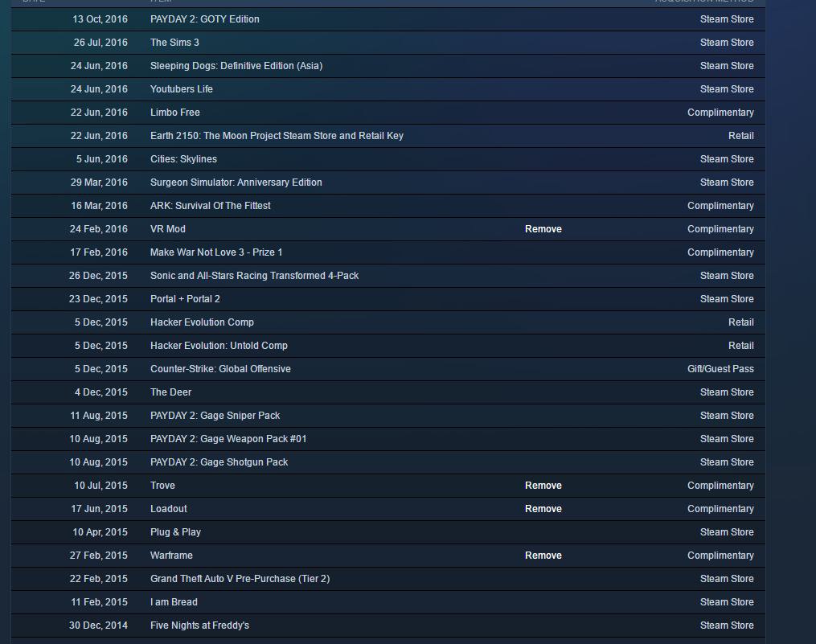The image size is (816, 644).
Task: Select 'ARK: Survival Of The Fittest' text
Action: click(211, 206)
